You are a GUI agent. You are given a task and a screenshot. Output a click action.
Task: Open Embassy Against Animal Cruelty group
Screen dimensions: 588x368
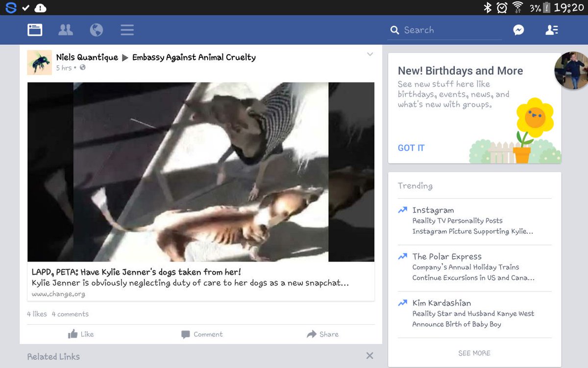tap(194, 57)
